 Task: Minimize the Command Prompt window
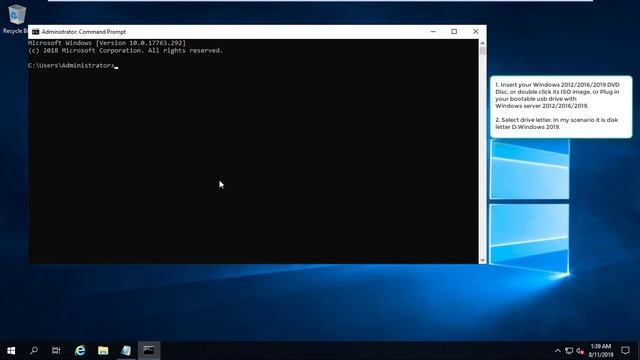[433, 31]
